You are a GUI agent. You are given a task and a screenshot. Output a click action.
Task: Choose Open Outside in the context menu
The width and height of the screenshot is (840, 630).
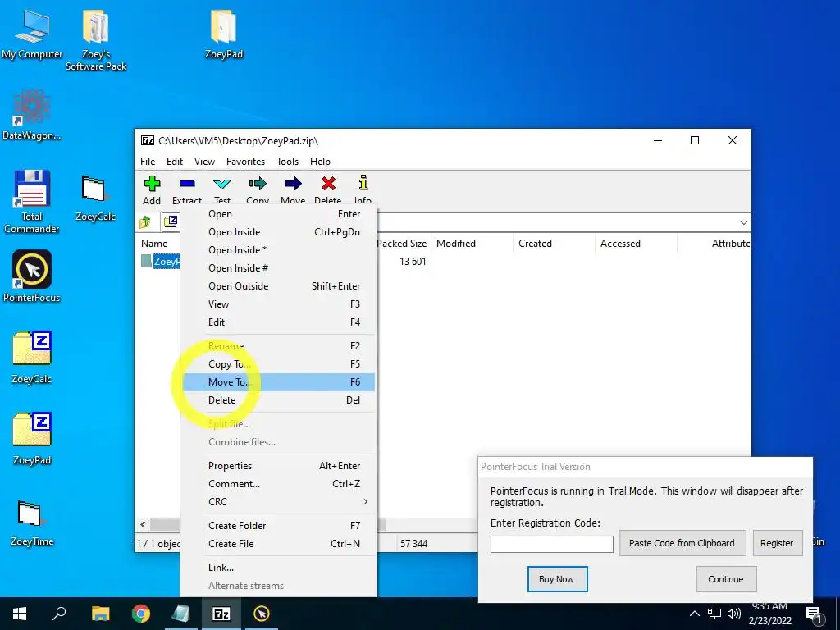[x=279, y=286]
